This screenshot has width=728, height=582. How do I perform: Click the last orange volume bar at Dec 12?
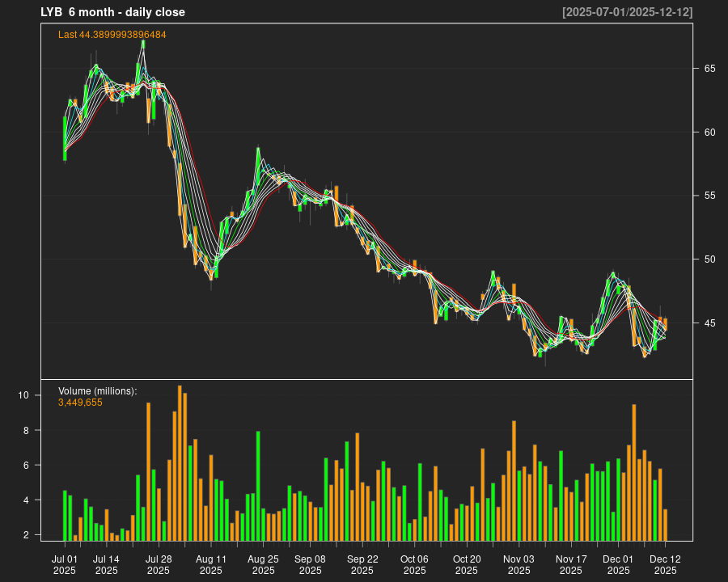tap(665, 525)
